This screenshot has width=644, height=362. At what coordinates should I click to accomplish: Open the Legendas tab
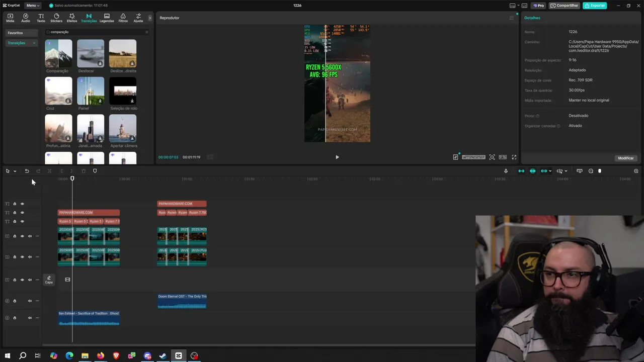click(107, 18)
